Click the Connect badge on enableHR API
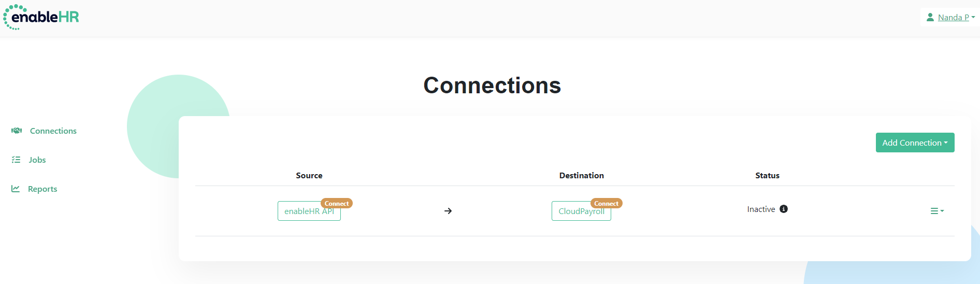Viewport: 980px width, 284px height. pyautogui.click(x=337, y=203)
